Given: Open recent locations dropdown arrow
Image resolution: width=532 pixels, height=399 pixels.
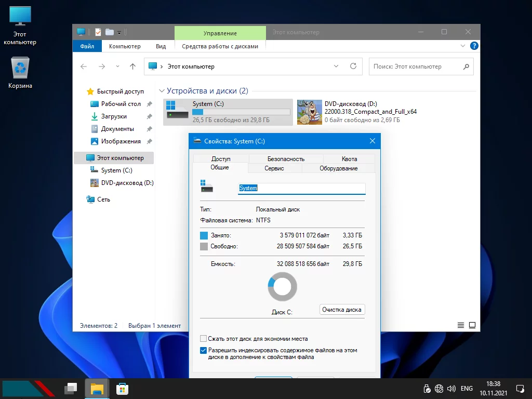Looking at the screenshot, I should pyautogui.click(x=117, y=66).
